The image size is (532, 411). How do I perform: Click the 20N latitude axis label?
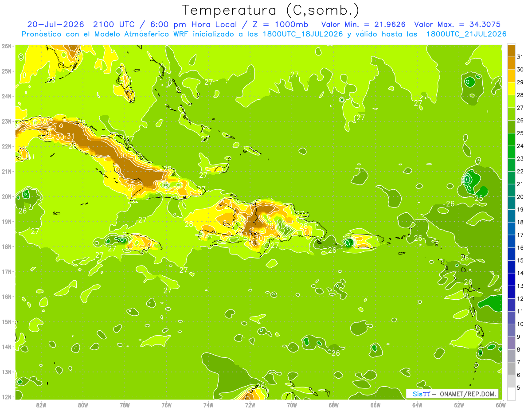(7, 196)
